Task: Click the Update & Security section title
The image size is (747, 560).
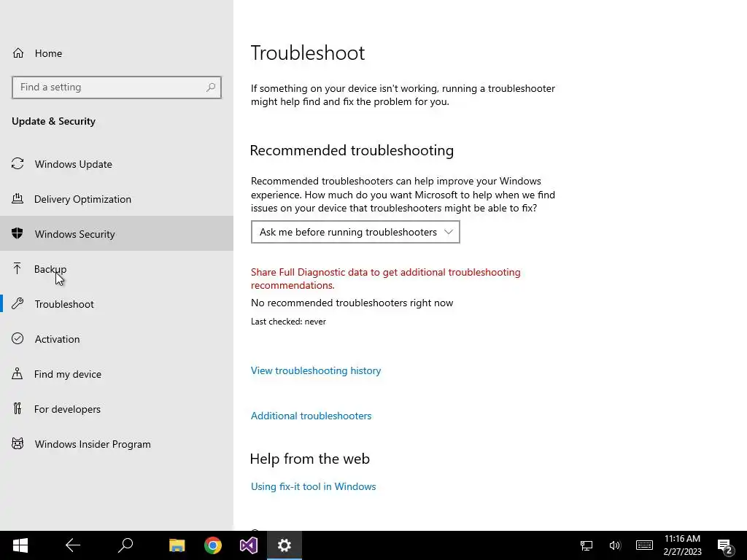Action: (x=53, y=122)
